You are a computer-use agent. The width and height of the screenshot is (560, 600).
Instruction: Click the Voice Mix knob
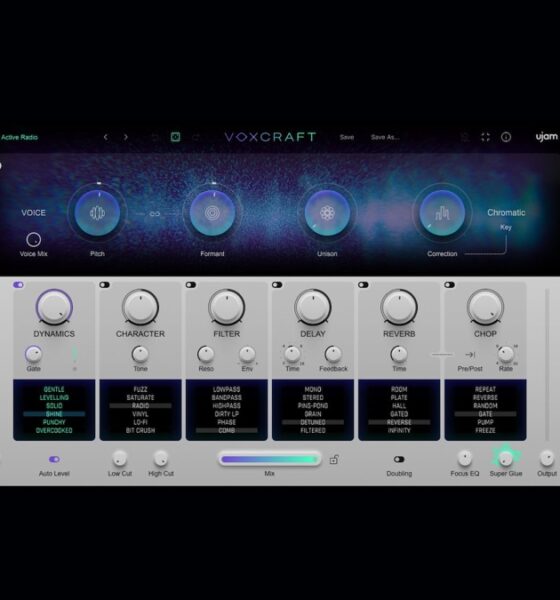(x=33, y=240)
